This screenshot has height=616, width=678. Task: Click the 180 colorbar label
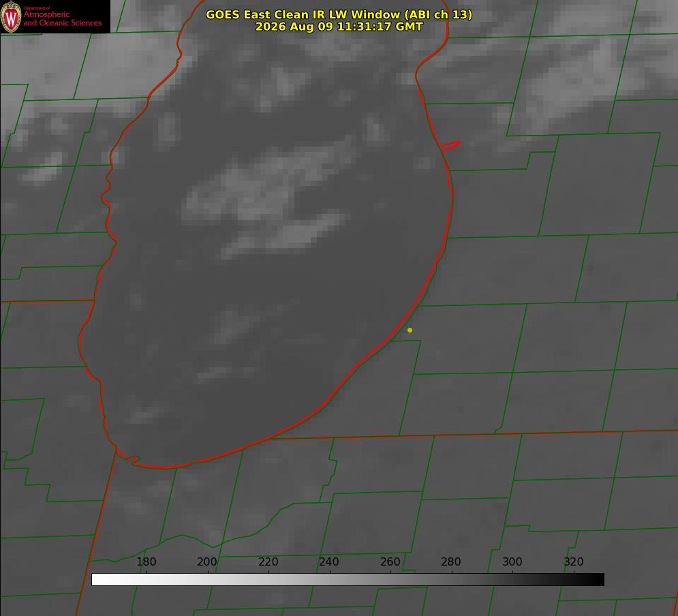tap(146, 561)
